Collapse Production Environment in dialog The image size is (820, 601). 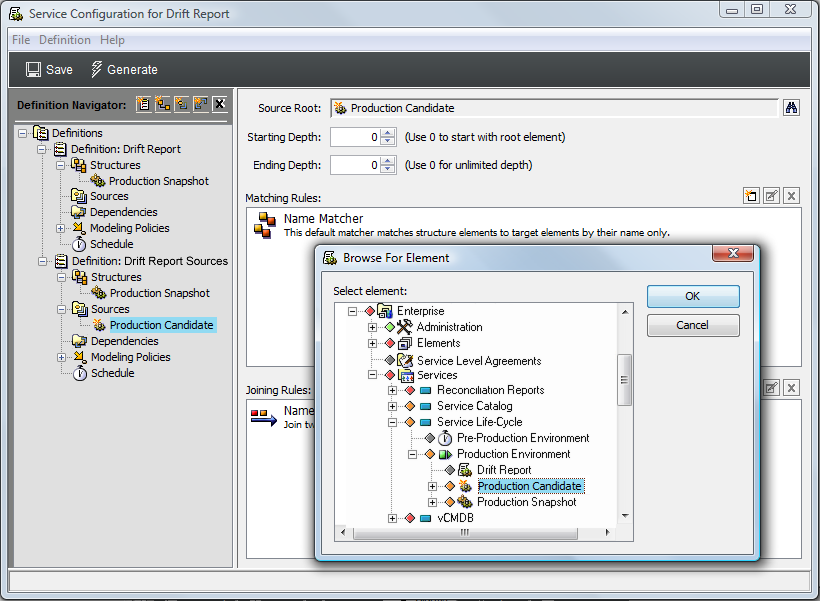412,455
